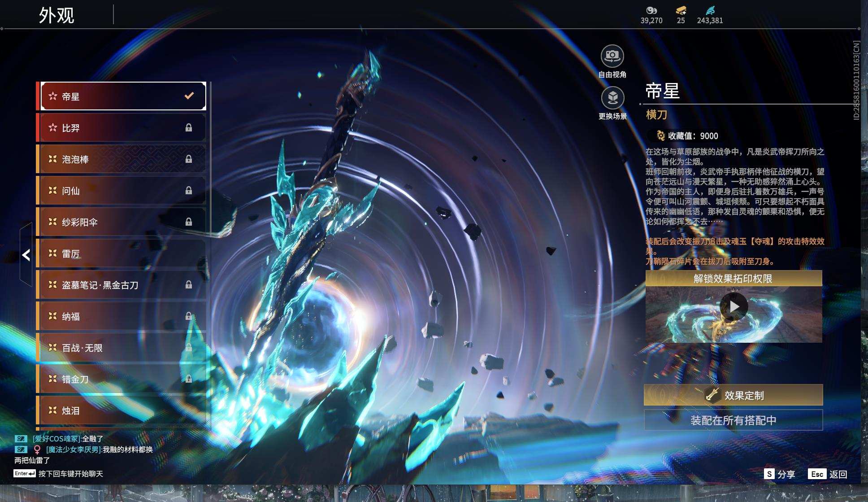Viewport: 868px width, 502px height.
Task: Click the currency icon above 39,270
Action: (651, 10)
